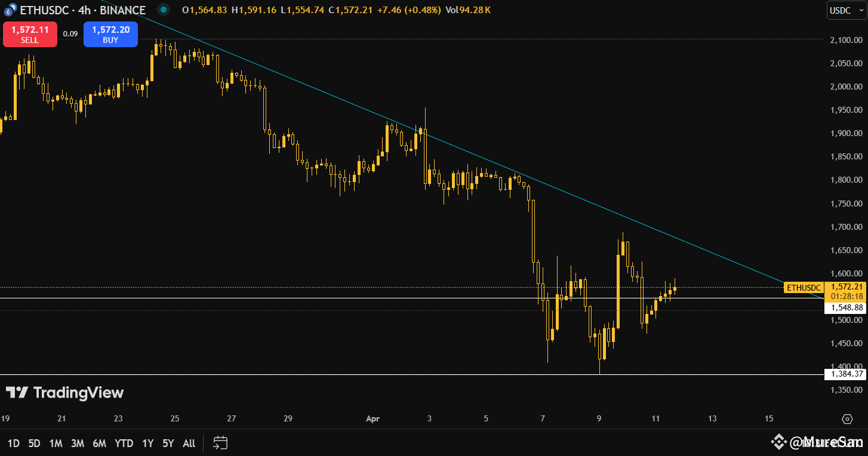Switch to the 1D timeframe
This screenshot has width=868, height=456.
tap(13, 443)
